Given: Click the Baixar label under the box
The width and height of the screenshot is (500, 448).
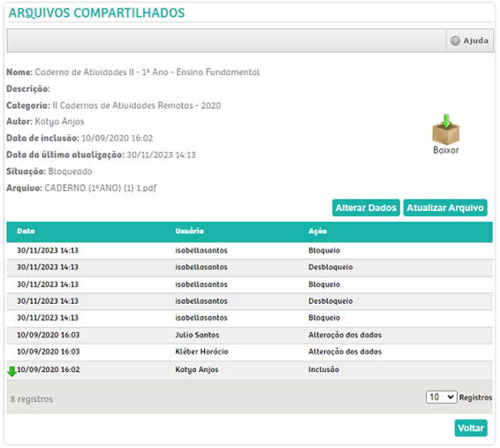Looking at the screenshot, I should [x=446, y=150].
